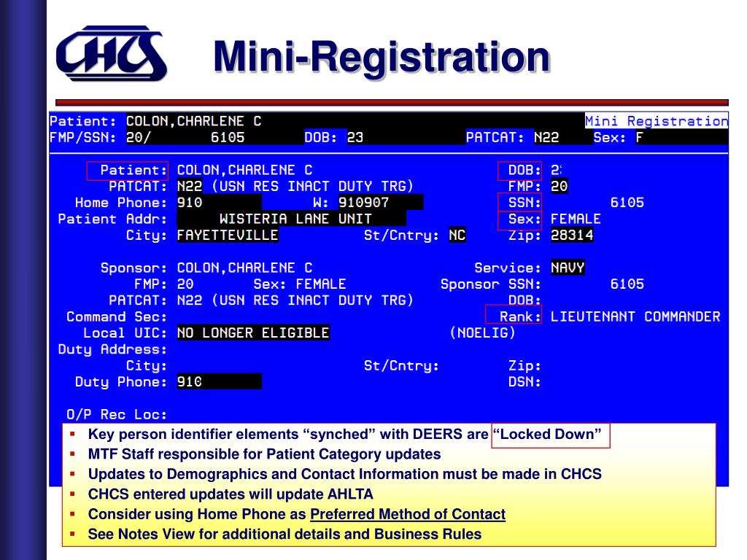Click the sponsor PATCAT N22 (USN RES INACT DUTY TRG)
Viewport: 747px width, 560px height.
[295, 300]
